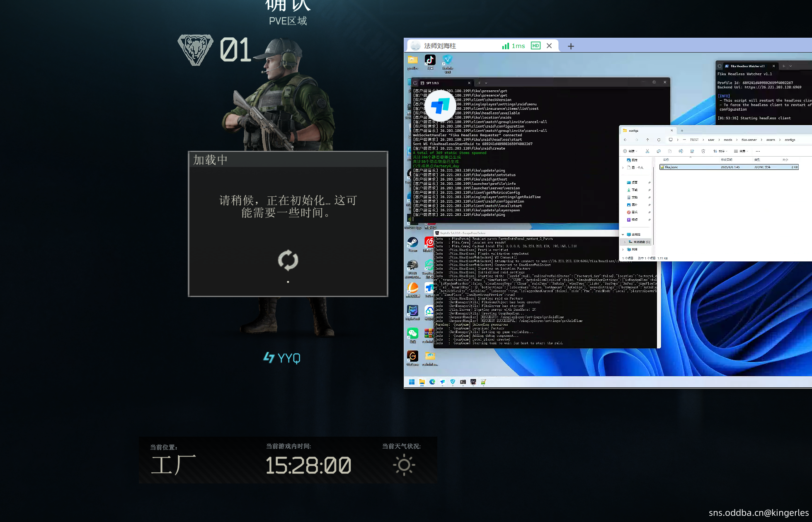Open the Sort dropdown in the configs Explorer toolbar

[720, 151]
